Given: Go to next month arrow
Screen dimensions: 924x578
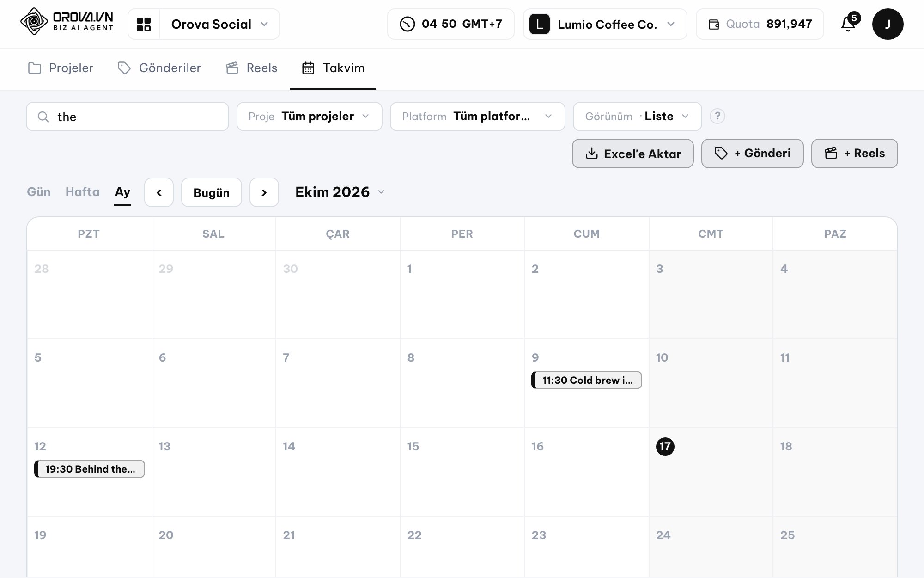Looking at the screenshot, I should click(x=264, y=192).
